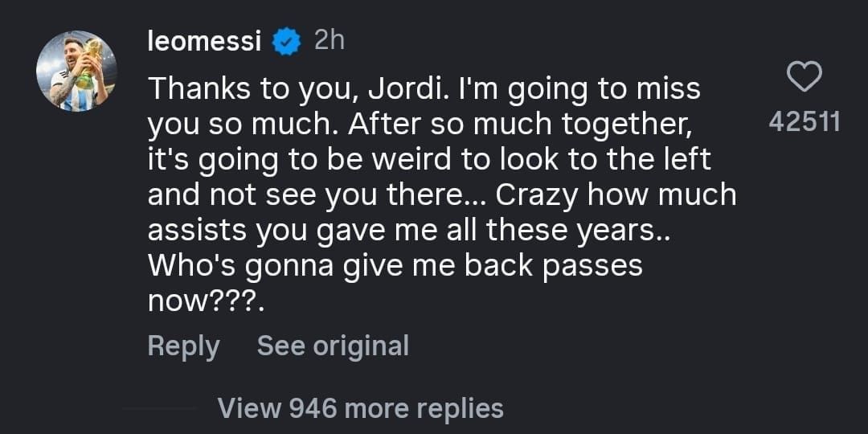868x434 pixels.
Task: Click the blue verified badge
Action: (285, 42)
